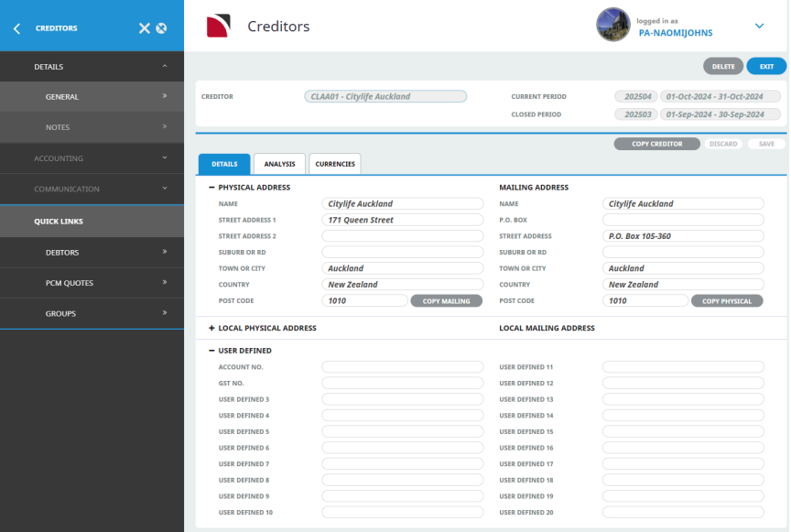The image size is (791, 532).
Task: Open the Currencies tab
Action: (335, 164)
